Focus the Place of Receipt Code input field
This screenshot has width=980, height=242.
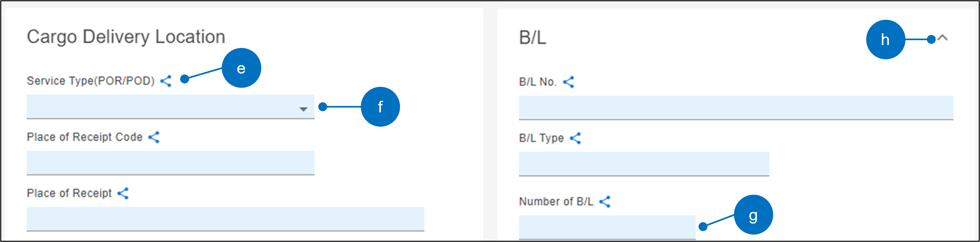(170, 163)
